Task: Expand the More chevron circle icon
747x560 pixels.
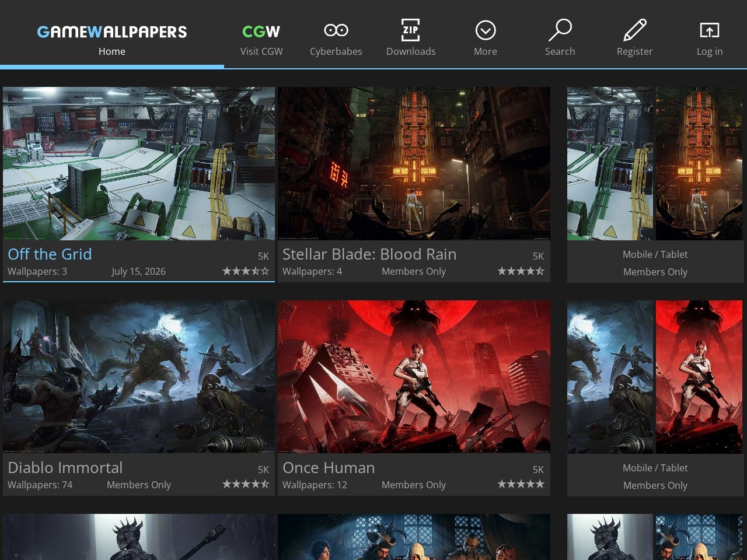Action: [486, 30]
